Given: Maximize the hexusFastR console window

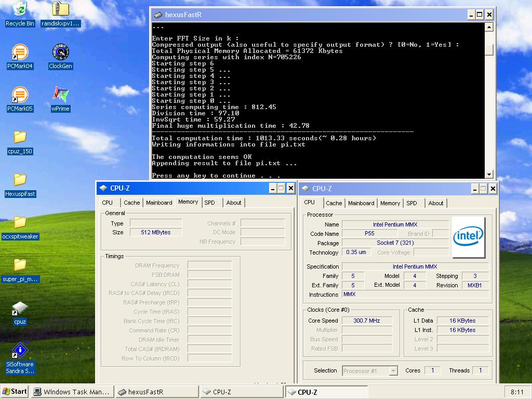Looking at the screenshot, I should pos(480,15).
